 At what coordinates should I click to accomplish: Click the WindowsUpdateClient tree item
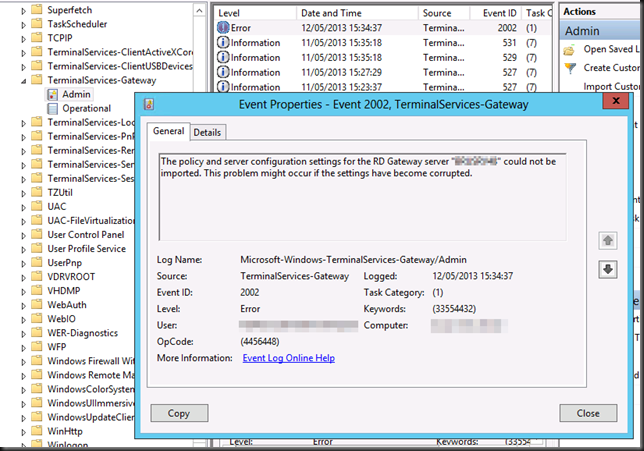point(91,417)
